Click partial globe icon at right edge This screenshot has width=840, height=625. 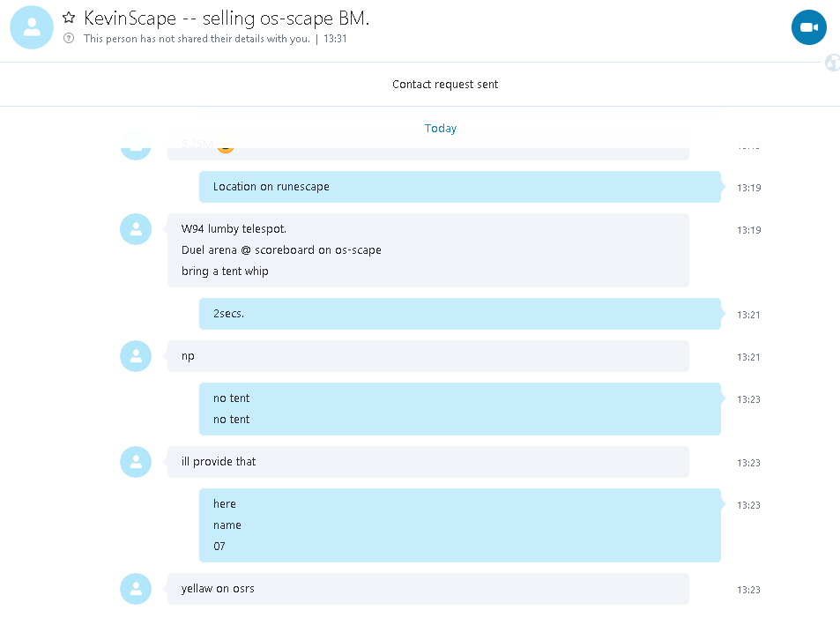[832, 63]
